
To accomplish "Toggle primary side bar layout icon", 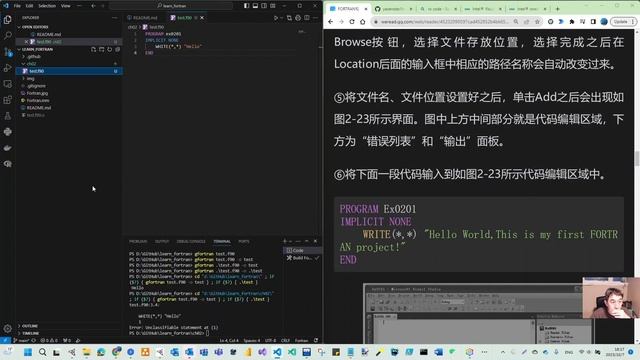I will (247, 6).
